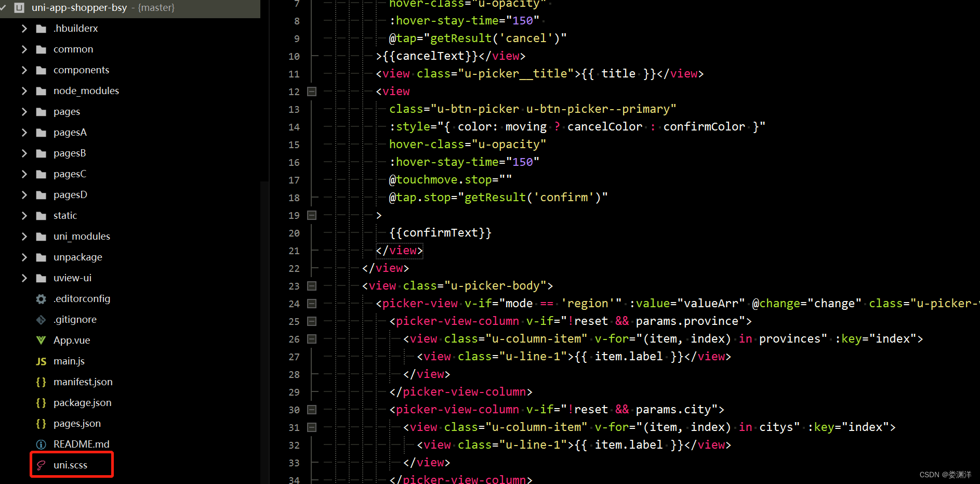This screenshot has height=484, width=980.
Task: Click the getResult('confirm') text on line 18
Action: point(533,198)
